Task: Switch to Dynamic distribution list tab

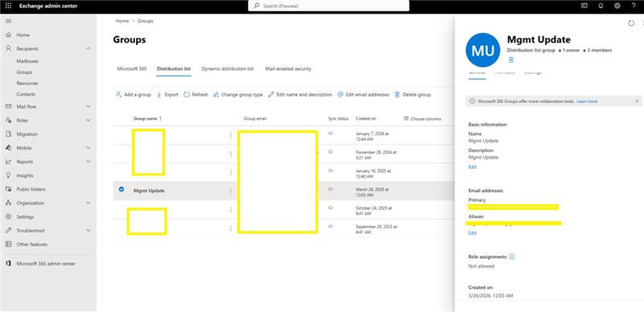Action: [228, 69]
